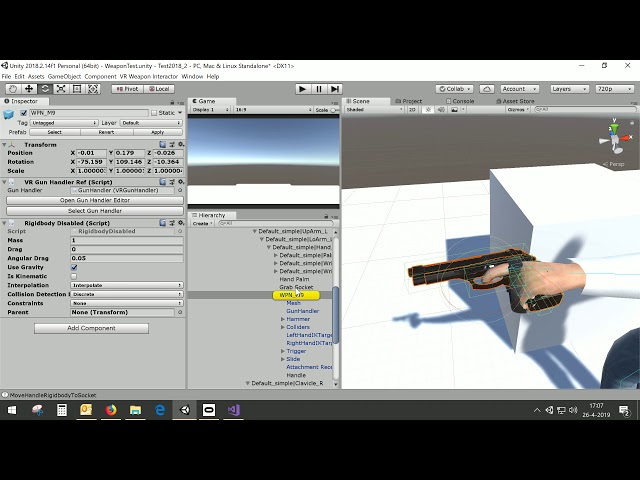This screenshot has height=480, width=640.
Task: Open Gun Handler object picker circle
Action: click(180, 190)
